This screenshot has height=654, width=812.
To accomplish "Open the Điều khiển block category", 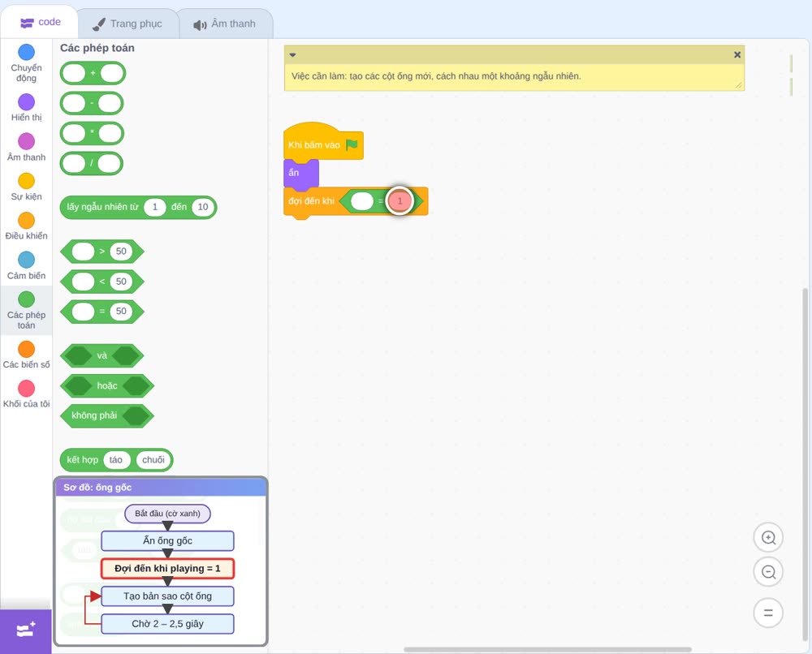I will tap(27, 226).
